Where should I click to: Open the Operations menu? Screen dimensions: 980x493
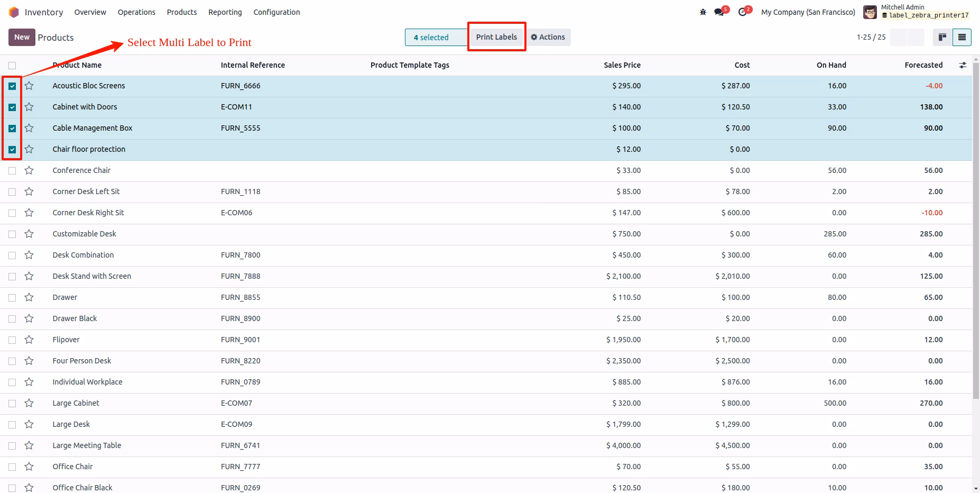[x=136, y=12]
